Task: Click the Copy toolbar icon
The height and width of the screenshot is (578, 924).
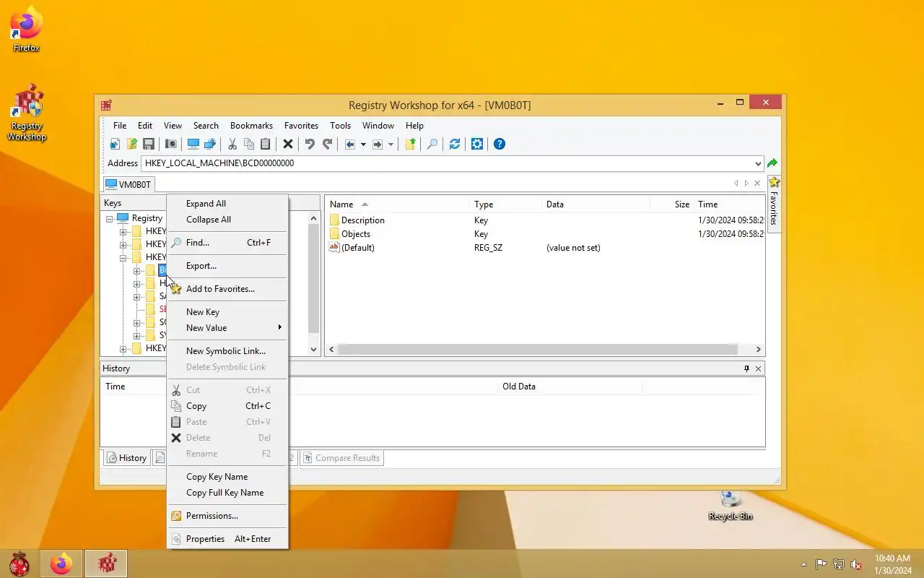Action: coord(249,144)
